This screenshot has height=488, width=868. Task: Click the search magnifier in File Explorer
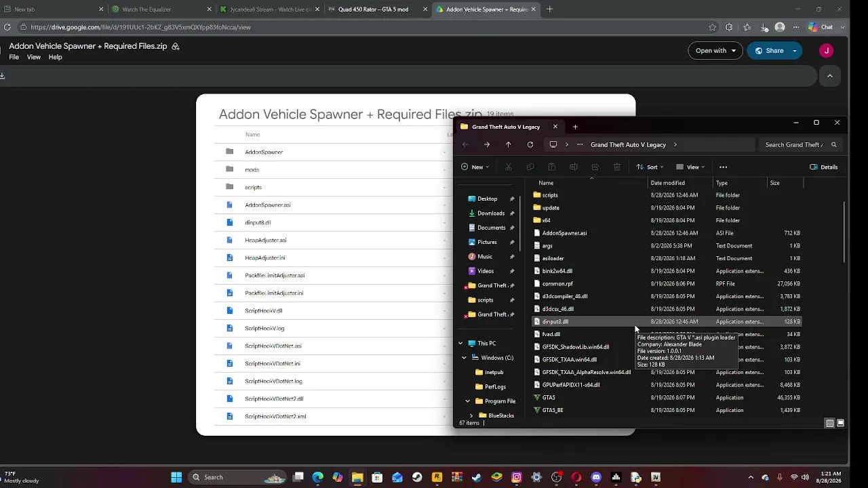pyautogui.click(x=834, y=144)
